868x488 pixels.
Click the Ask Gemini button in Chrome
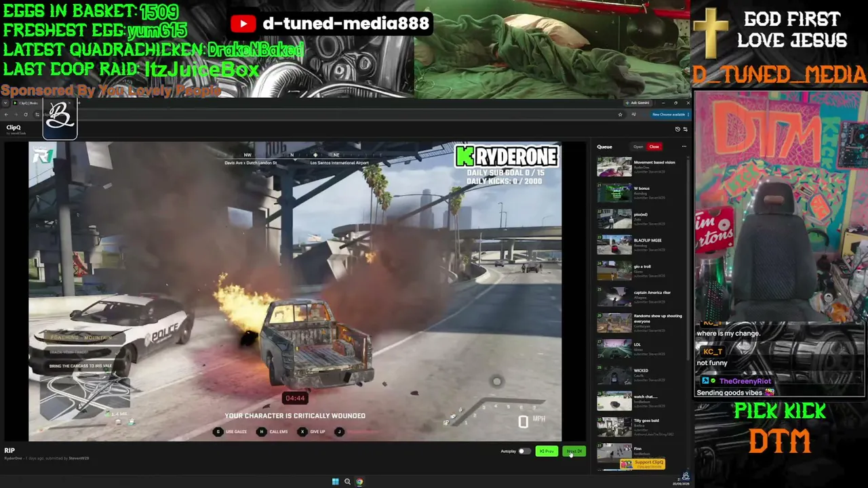(637, 103)
